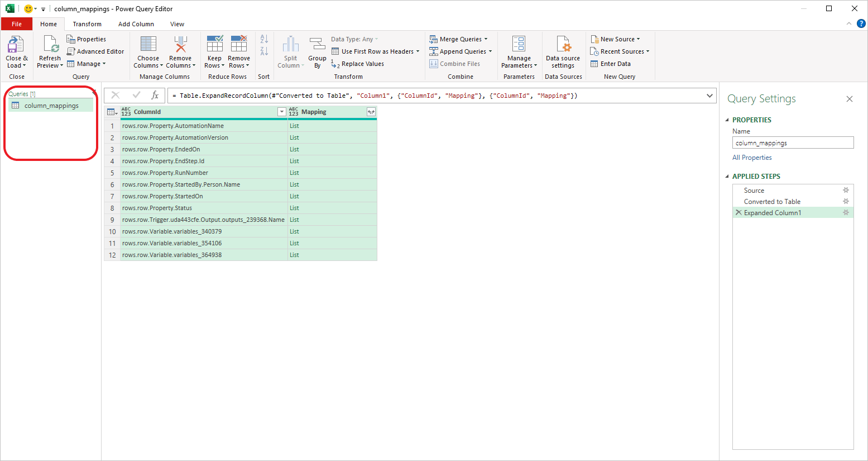This screenshot has width=868, height=461.
Task: Open the Merge Queries dropdown
Action: 458,39
